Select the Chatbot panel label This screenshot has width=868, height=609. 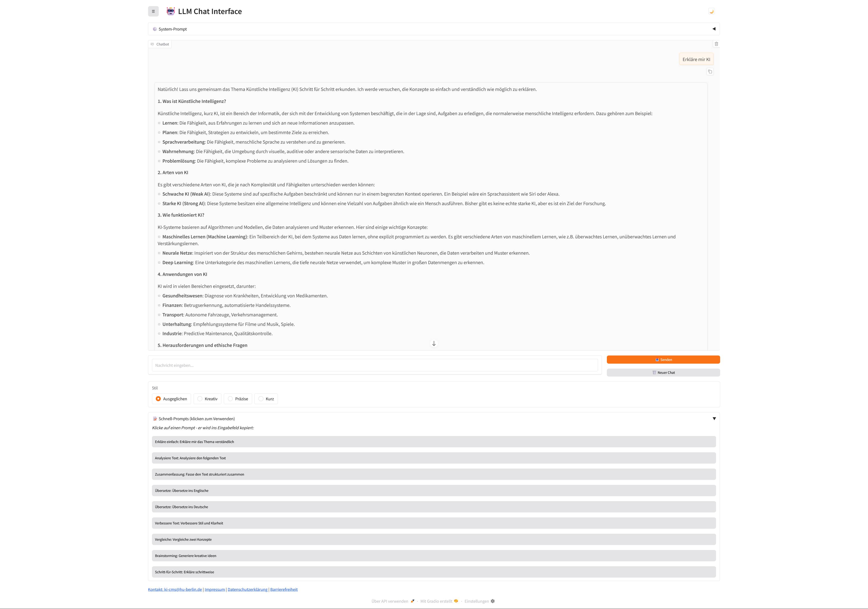(160, 44)
